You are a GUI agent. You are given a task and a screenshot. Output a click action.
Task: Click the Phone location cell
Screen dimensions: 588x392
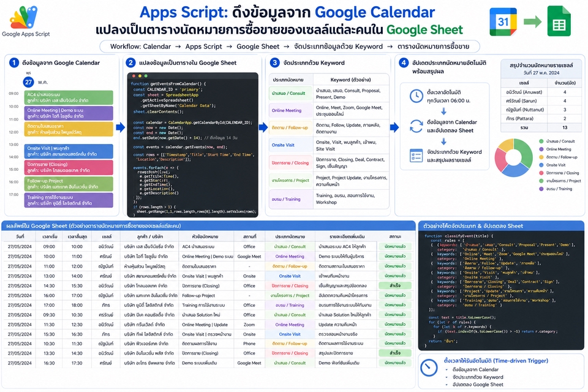coord(249,344)
